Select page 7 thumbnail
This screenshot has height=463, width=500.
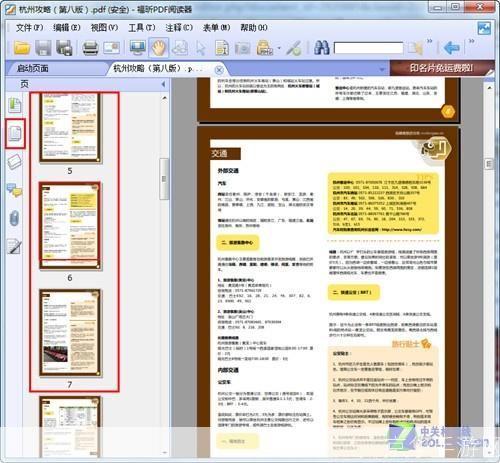pos(70,333)
